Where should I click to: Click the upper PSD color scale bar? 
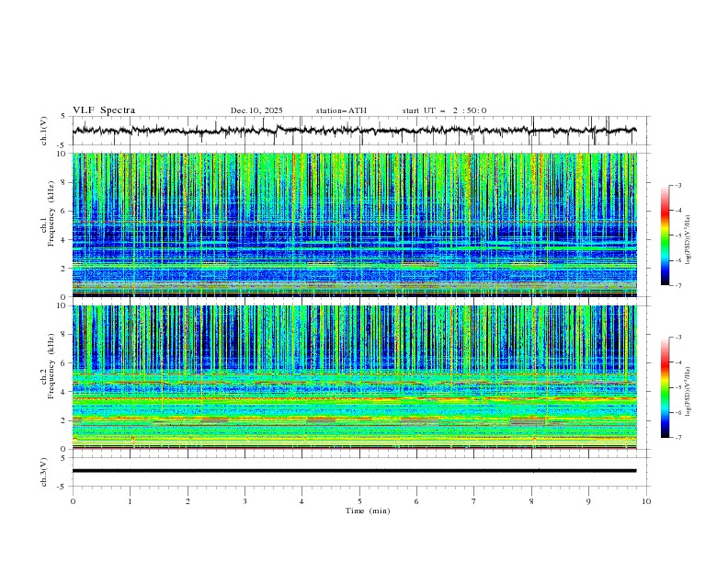(665, 236)
